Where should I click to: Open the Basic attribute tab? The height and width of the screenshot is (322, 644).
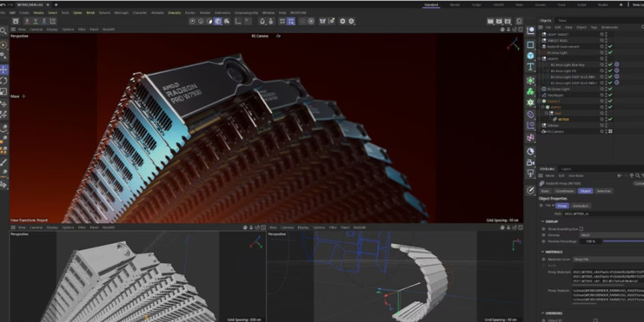[x=545, y=191]
